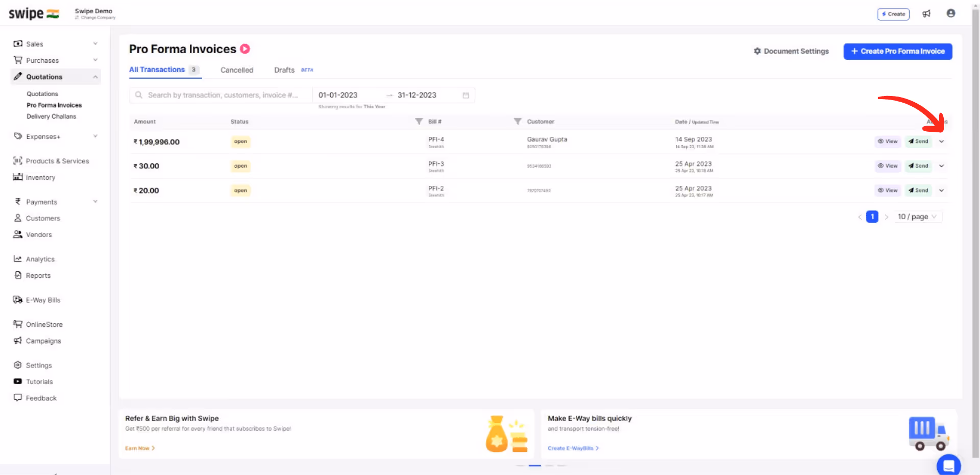The image size is (980, 475).
Task: Filter by Status funnel icon
Action: coord(419,121)
